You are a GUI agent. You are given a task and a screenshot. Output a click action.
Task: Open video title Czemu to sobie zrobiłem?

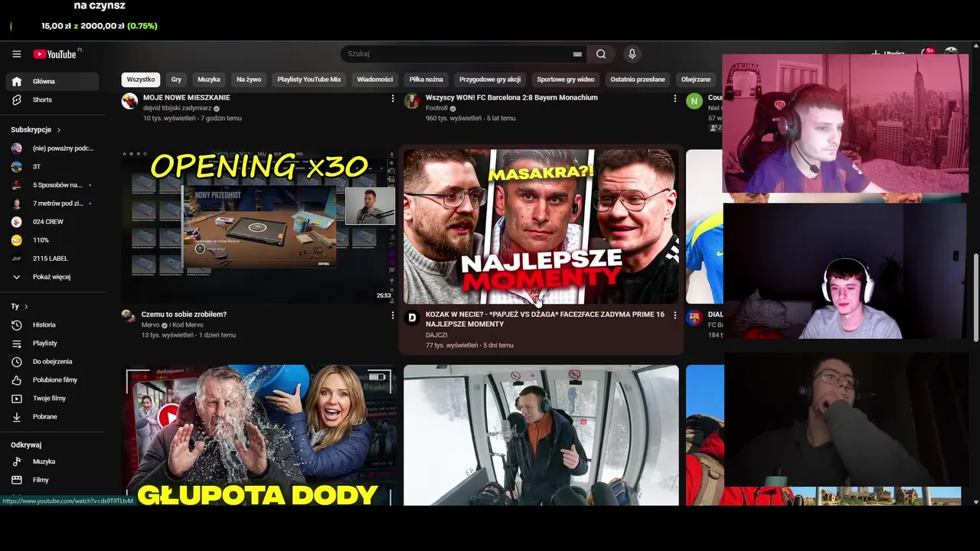point(184,315)
